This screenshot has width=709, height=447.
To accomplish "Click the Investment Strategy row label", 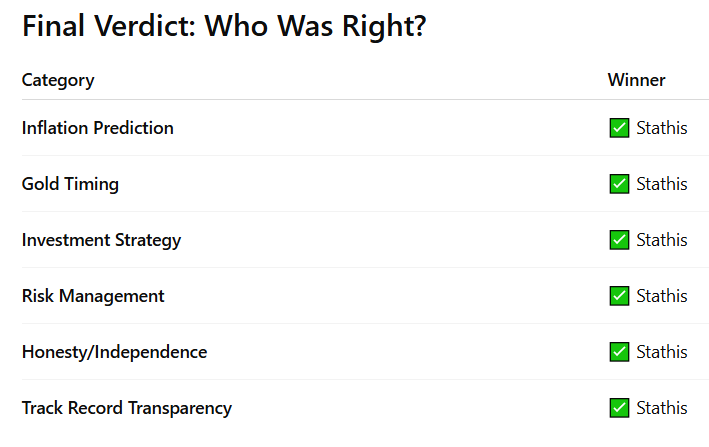I will (101, 240).
